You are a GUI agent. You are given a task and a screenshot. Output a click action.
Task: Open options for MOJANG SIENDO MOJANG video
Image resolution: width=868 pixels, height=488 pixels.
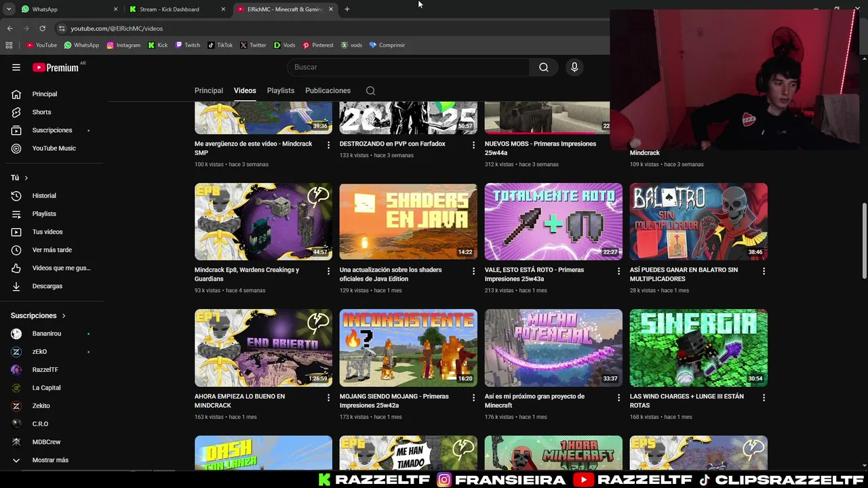[473, 398]
